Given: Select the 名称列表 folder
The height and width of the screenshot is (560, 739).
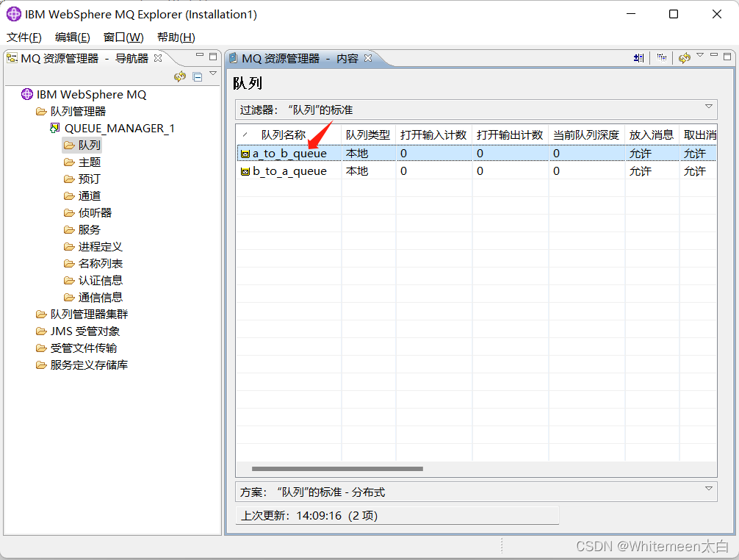Looking at the screenshot, I should point(101,264).
